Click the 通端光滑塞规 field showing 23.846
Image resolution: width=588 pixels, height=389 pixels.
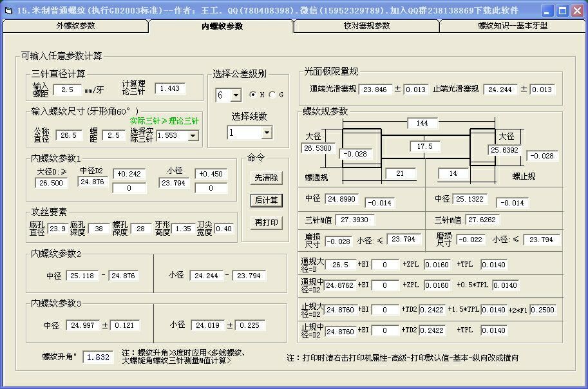(375, 90)
